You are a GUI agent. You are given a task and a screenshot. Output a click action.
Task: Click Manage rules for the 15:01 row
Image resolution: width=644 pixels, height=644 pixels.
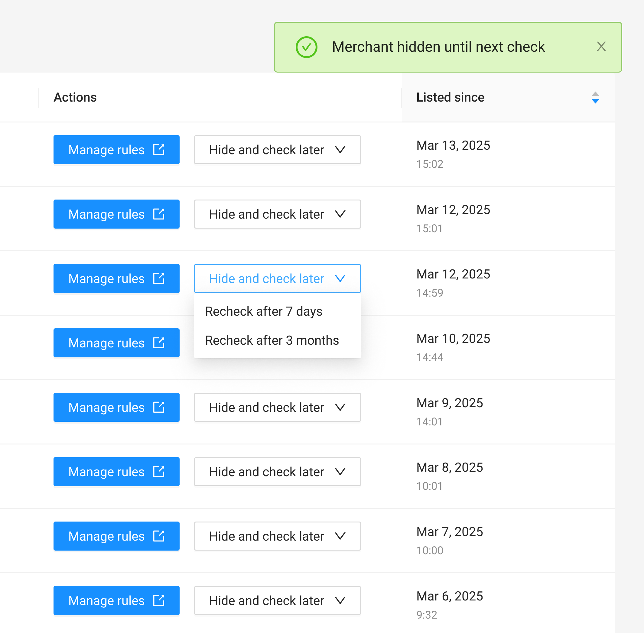(116, 214)
